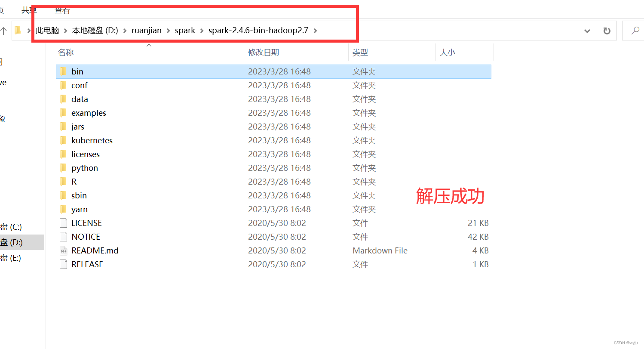Screen dimensions: 644x349
Task: Click the 21 KB size of LICENSE
Action: 478,223
